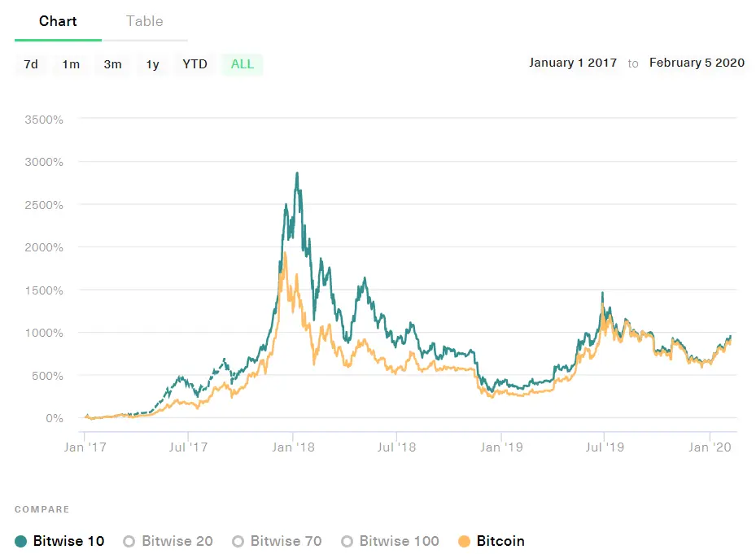This screenshot has width=756, height=554.
Task: Click the COMPARE section heading
Action: point(42,509)
